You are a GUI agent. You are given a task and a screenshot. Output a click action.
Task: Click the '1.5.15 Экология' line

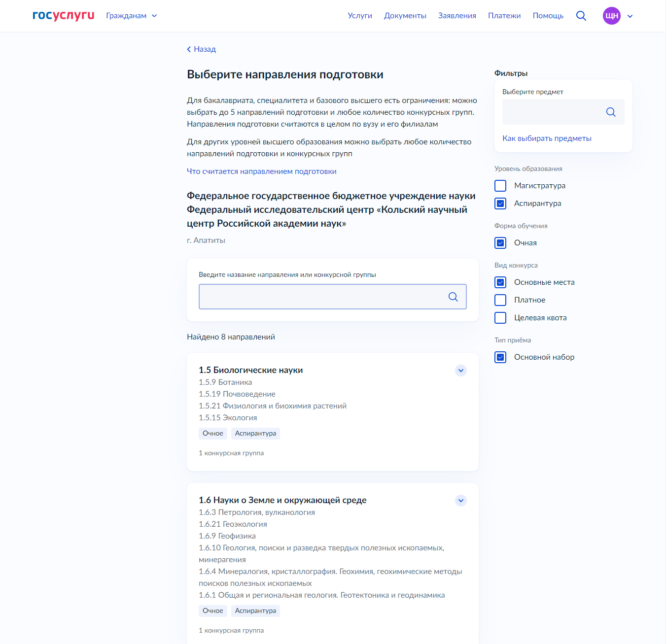pyautogui.click(x=228, y=418)
